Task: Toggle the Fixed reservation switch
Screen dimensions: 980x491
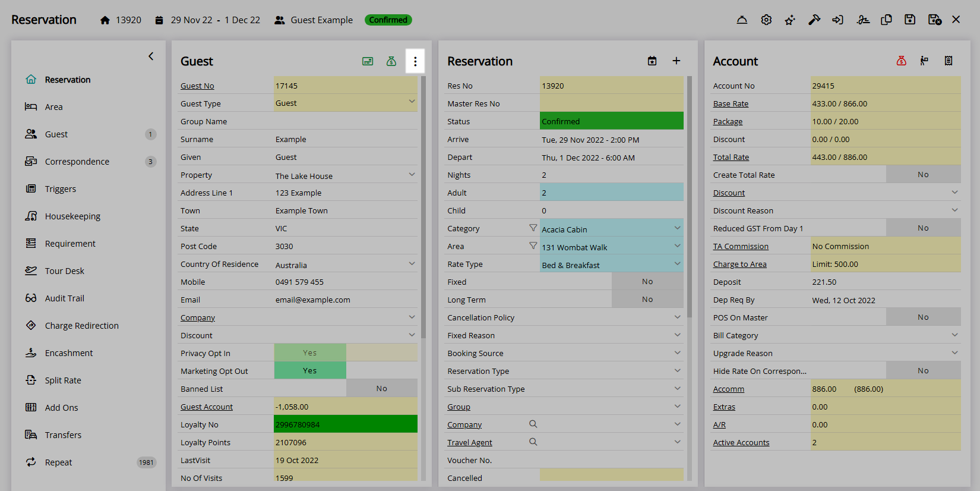Action: coord(647,281)
